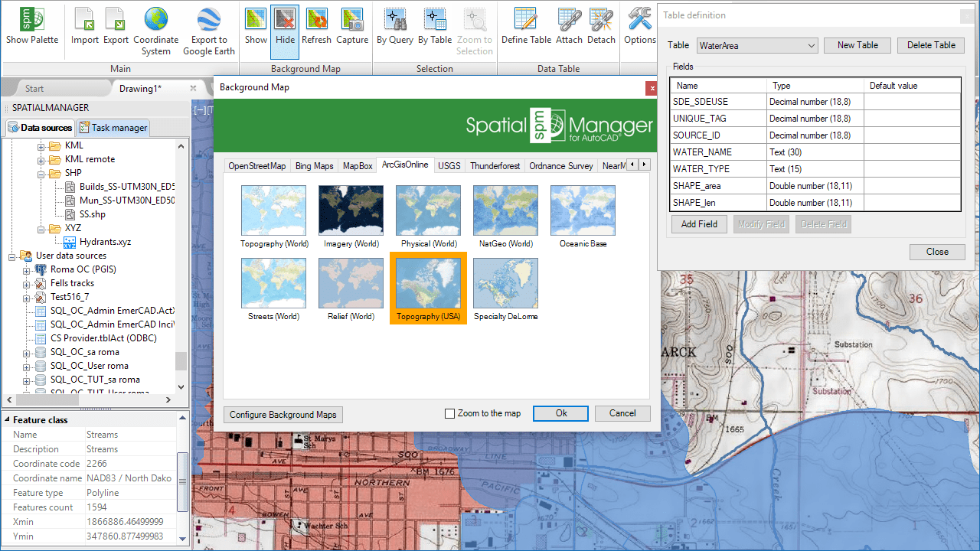Screen dimensions: 980x551
Task: Switch to the Bing Maps tab
Action: click(x=315, y=166)
